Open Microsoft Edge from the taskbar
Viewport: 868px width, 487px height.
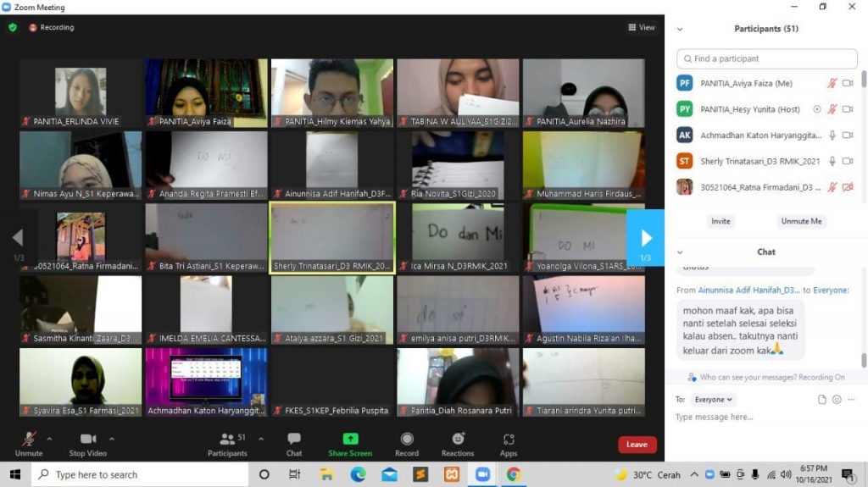click(358, 474)
